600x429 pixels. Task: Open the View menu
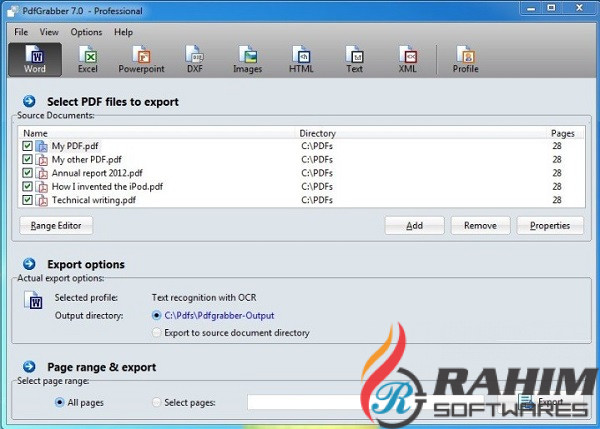(49, 32)
